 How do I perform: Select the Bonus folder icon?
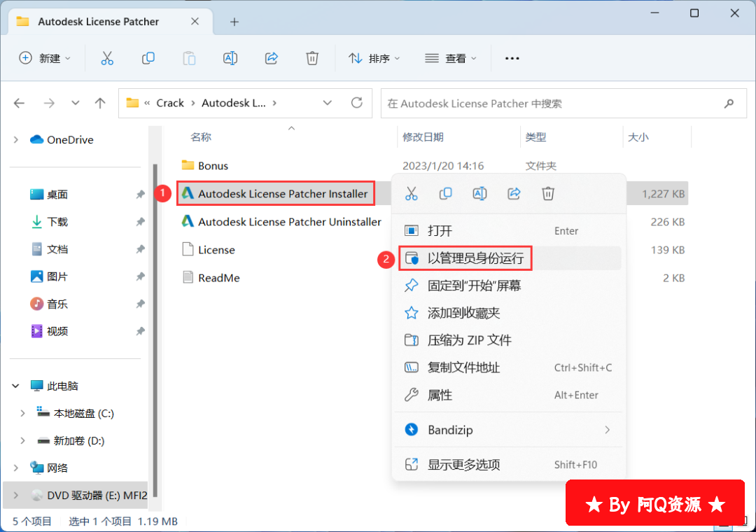188,165
